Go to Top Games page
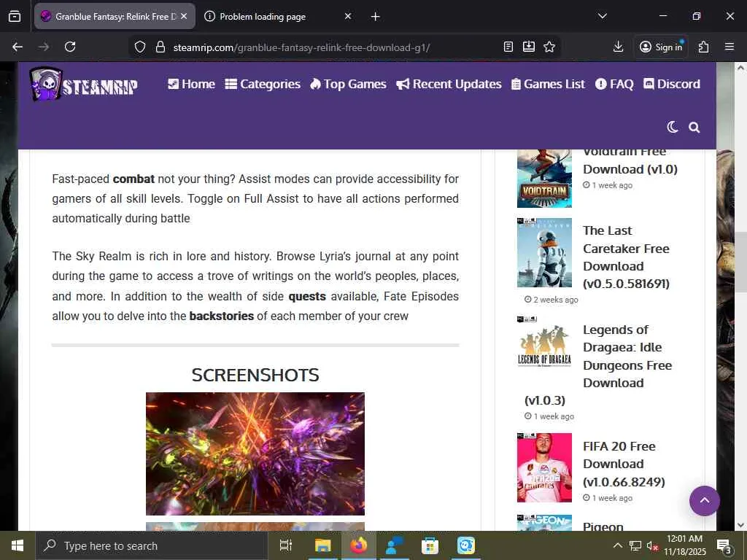This screenshot has width=747, height=560. pyautogui.click(x=348, y=85)
